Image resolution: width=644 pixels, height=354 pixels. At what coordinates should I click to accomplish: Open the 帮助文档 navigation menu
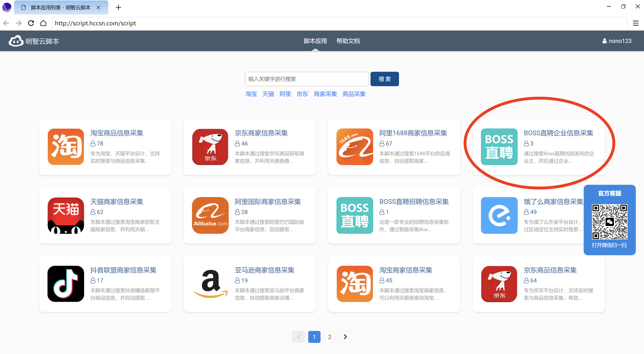coord(348,41)
